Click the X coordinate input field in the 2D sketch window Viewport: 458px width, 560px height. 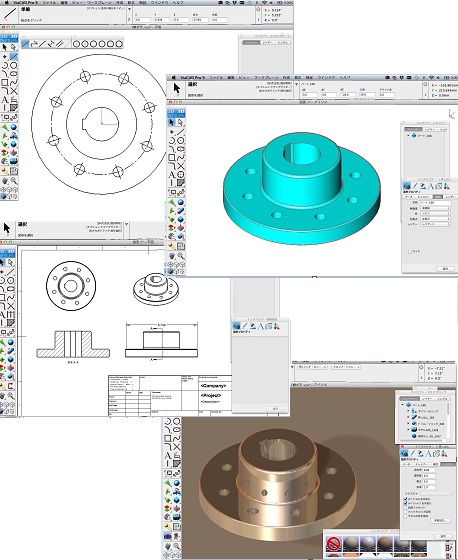pyautogui.click(x=142, y=20)
